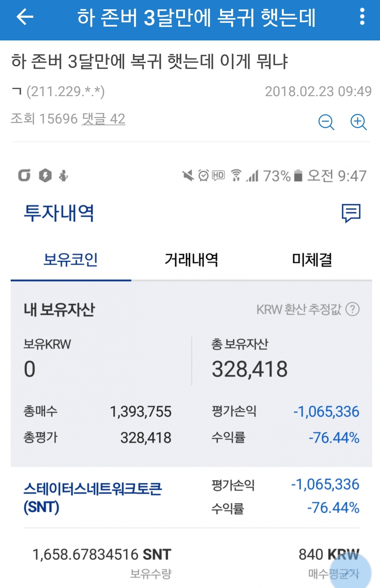Screen dimensions: 380x588
Task: Tap the 1,658.67834516 SNT holding amount
Action: 102,554
